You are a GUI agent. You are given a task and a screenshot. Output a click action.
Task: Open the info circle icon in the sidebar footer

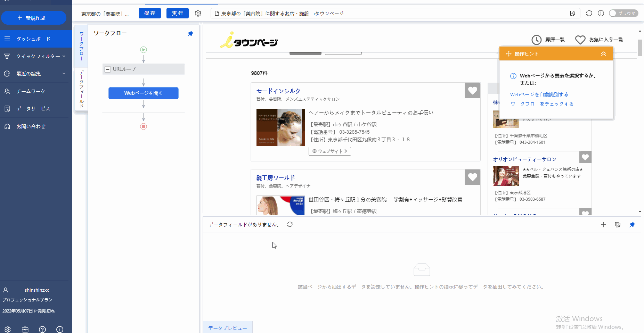(60, 329)
